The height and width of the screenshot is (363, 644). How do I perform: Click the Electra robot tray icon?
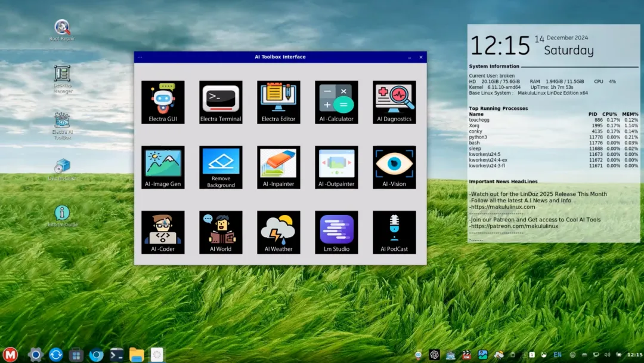click(x=418, y=355)
